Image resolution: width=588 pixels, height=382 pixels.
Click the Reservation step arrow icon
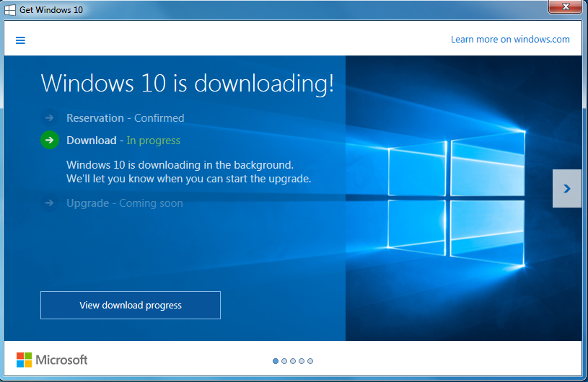click(x=50, y=118)
